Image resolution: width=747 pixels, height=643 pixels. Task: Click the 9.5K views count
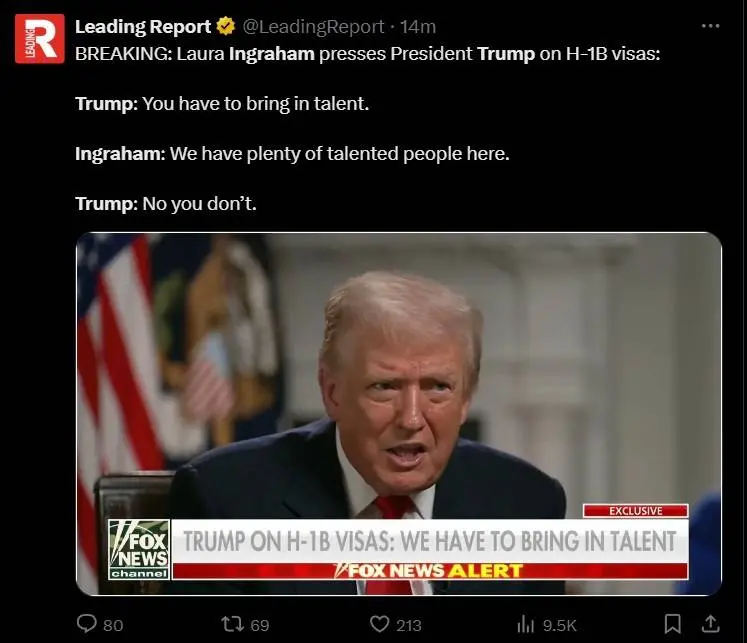click(x=560, y=625)
